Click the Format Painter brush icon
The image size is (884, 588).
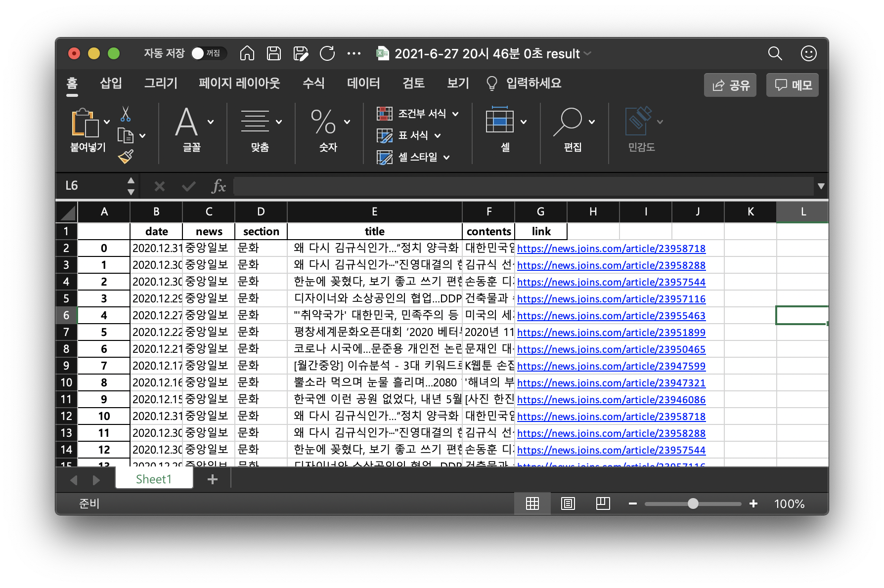point(126,157)
